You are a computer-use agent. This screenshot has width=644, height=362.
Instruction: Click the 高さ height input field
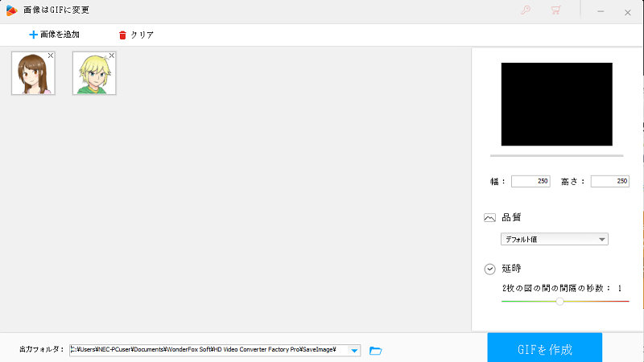pos(610,181)
